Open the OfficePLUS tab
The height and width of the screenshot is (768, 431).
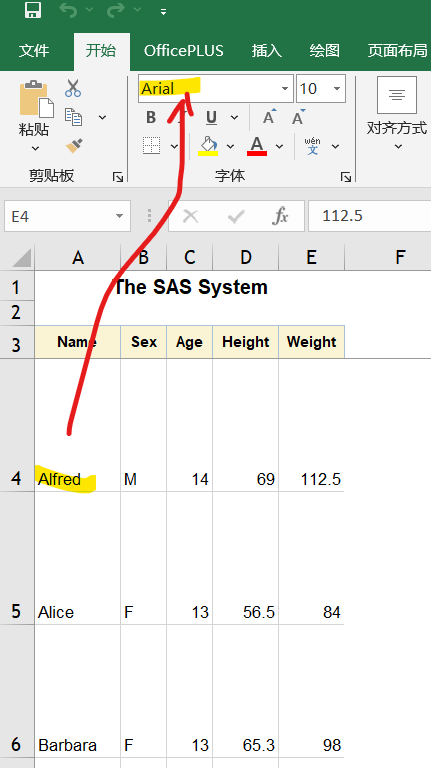(x=184, y=50)
